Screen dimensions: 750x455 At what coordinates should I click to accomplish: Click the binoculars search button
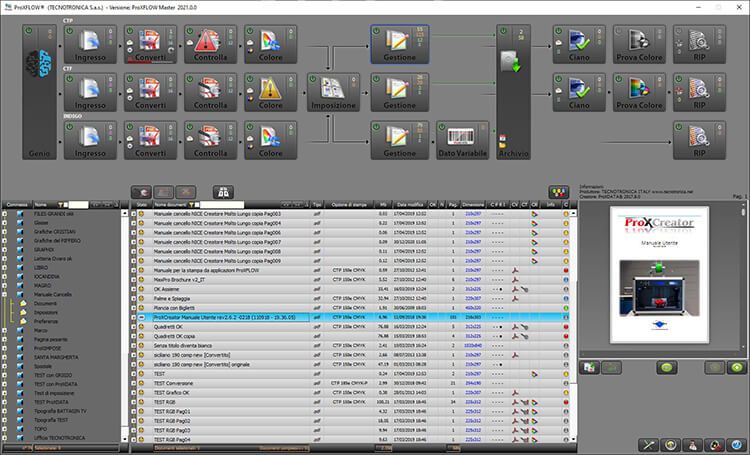click(223, 192)
